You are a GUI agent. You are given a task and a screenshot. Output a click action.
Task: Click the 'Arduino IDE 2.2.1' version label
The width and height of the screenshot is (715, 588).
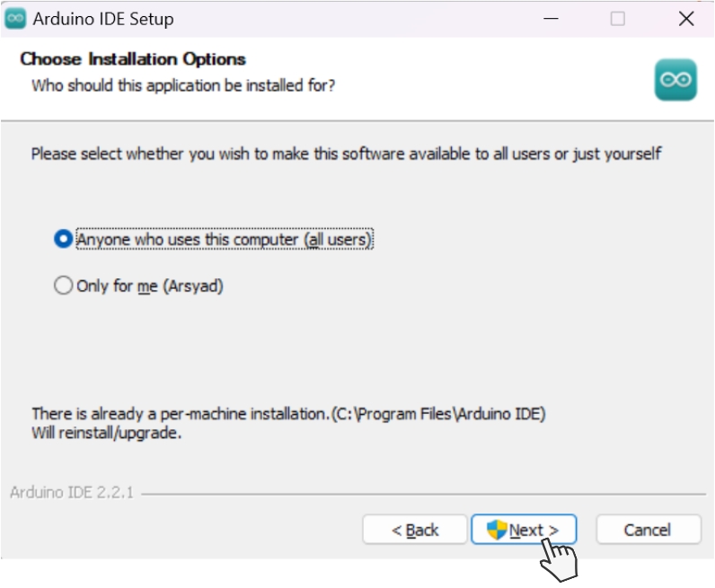click(71, 492)
